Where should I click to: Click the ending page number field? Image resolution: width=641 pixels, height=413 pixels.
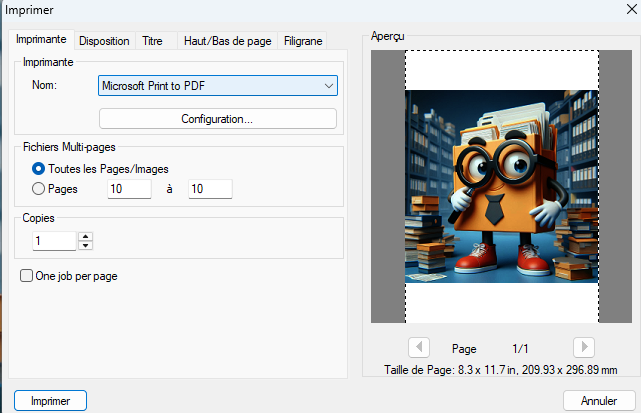click(x=210, y=189)
